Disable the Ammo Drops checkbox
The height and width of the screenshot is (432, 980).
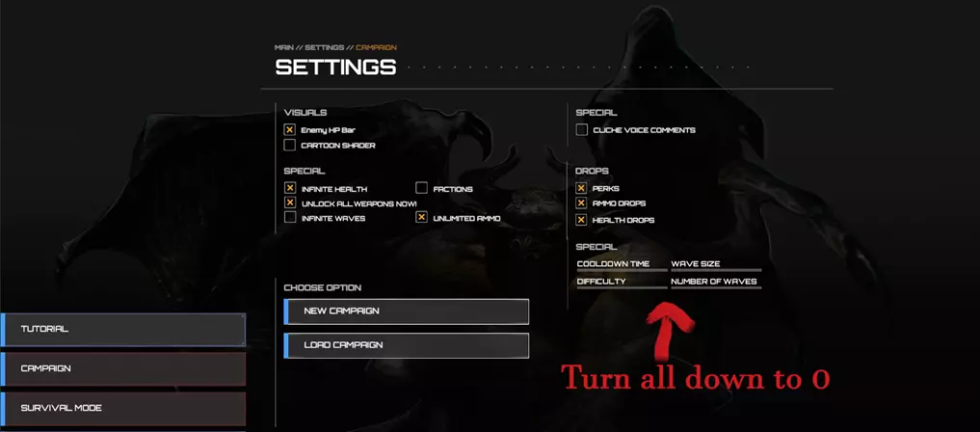[581, 203]
